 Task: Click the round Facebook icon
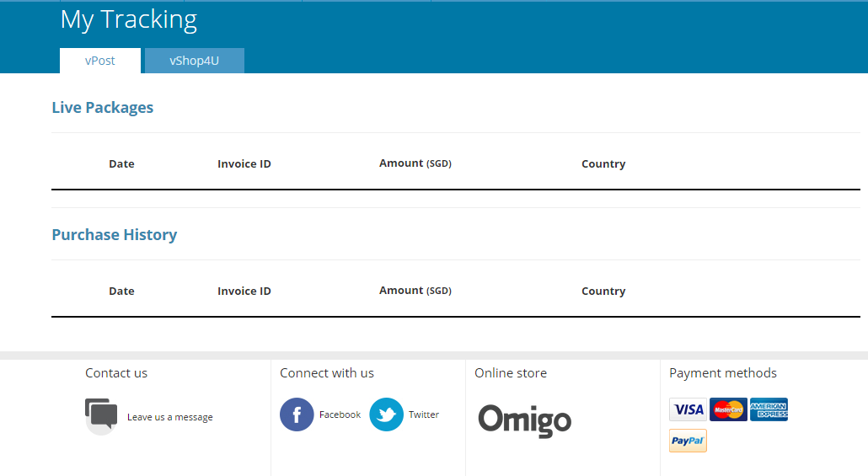pyautogui.click(x=297, y=414)
